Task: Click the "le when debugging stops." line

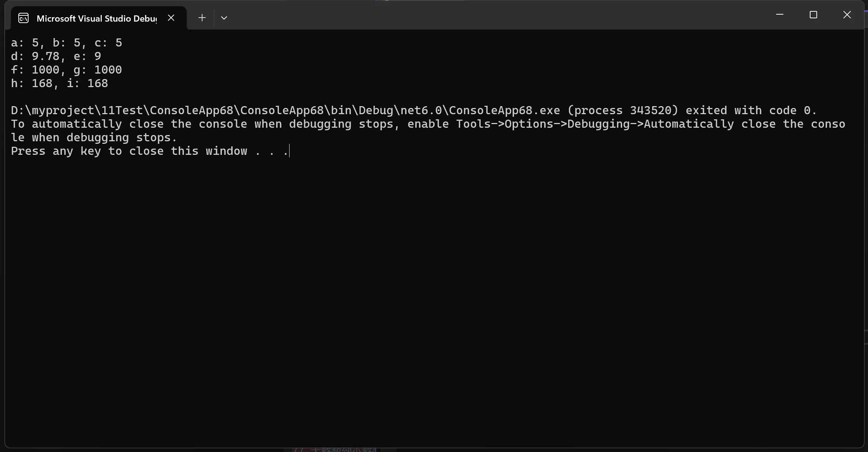Action: click(x=94, y=138)
